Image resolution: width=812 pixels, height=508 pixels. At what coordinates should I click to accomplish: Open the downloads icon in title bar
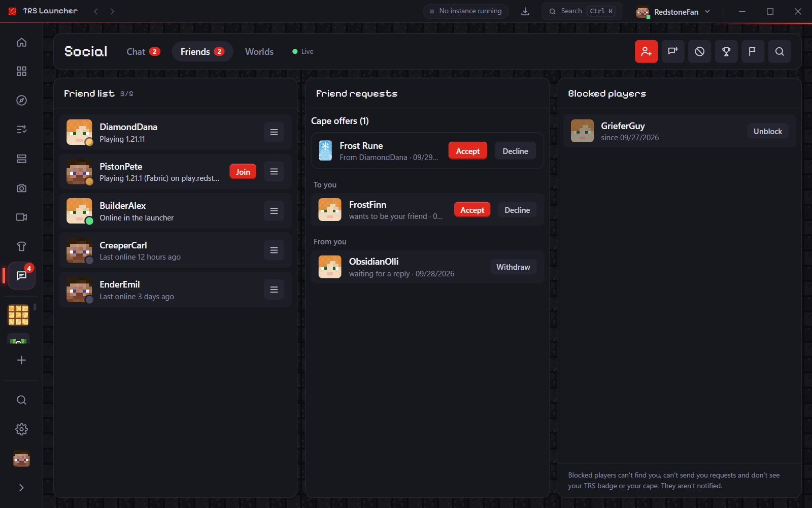pos(525,11)
